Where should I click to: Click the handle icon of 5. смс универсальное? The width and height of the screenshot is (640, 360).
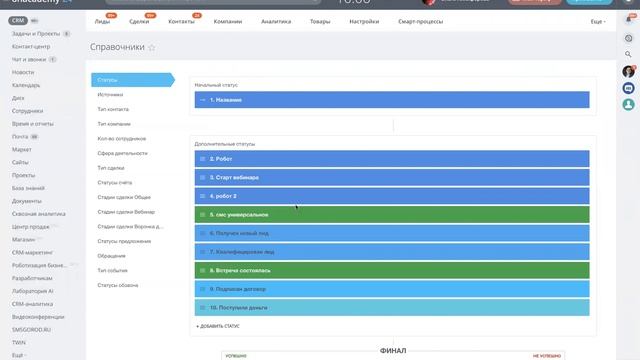tap(202, 215)
